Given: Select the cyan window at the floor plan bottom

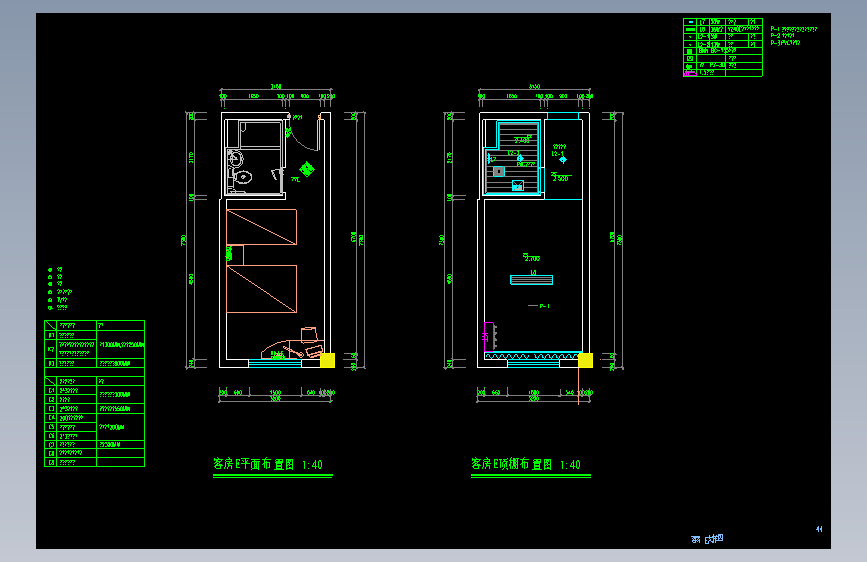Looking at the screenshot, I should click(275, 363).
